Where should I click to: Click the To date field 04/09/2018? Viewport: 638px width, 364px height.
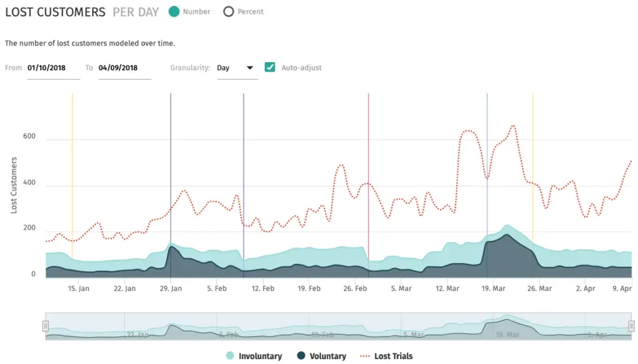click(125, 68)
